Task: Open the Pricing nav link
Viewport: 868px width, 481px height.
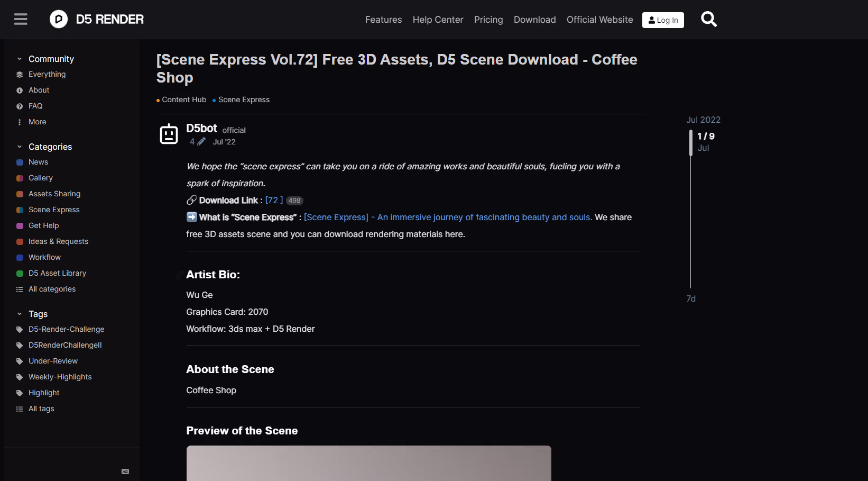Action: (x=488, y=20)
